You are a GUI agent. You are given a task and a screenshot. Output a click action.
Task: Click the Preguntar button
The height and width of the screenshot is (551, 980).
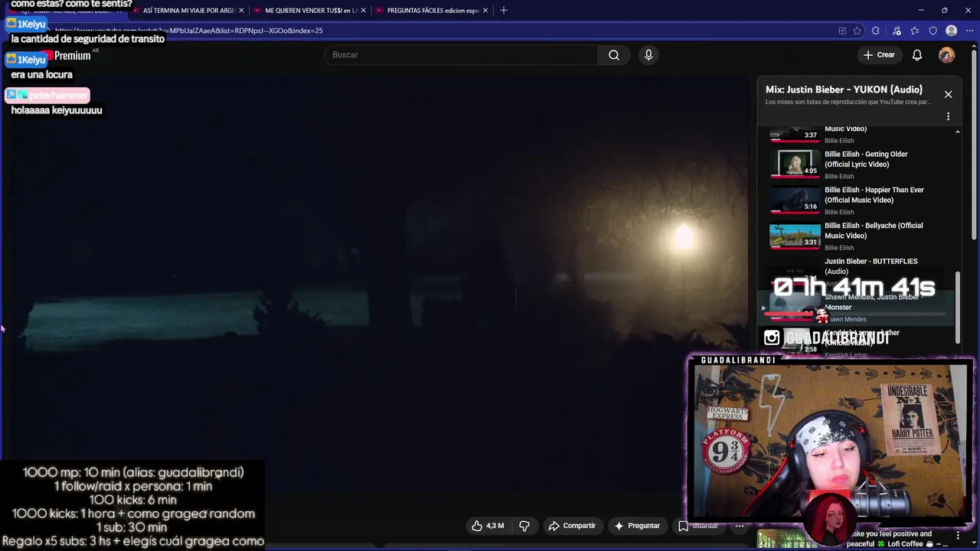637,526
